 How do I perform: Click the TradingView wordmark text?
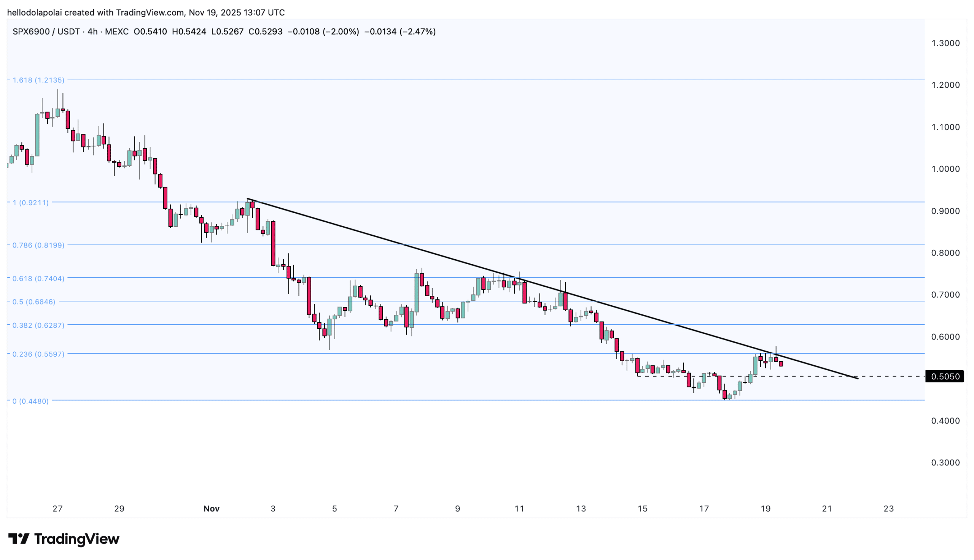coord(76,539)
